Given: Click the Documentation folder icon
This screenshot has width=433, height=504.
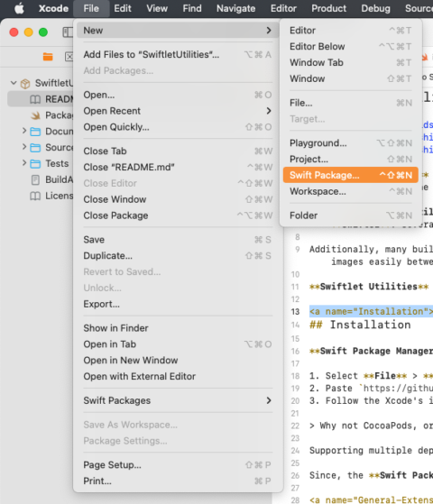Looking at the screenshot, I should click(x=35, y=132).
